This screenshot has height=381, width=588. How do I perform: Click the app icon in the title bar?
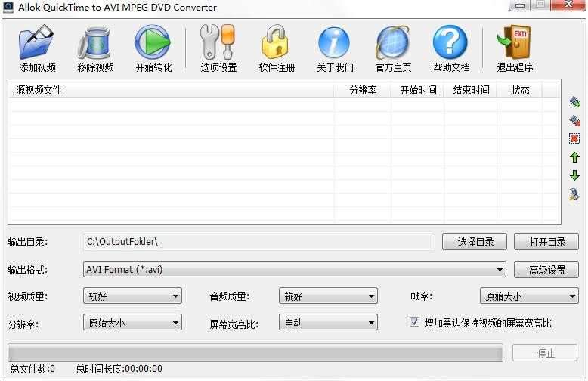tap(8, 6)
